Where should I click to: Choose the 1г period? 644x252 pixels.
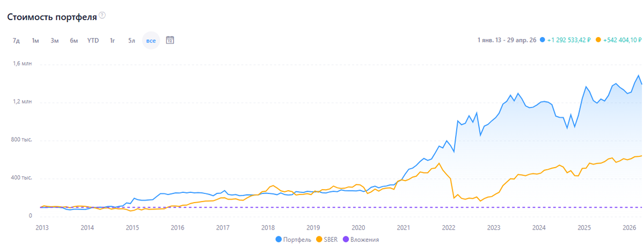tap(112, 40)
